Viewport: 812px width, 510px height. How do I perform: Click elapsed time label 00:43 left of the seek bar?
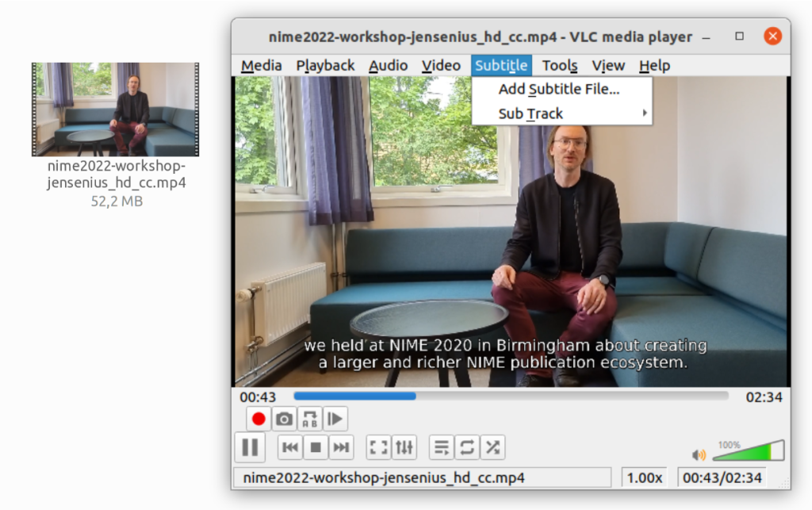258,397
